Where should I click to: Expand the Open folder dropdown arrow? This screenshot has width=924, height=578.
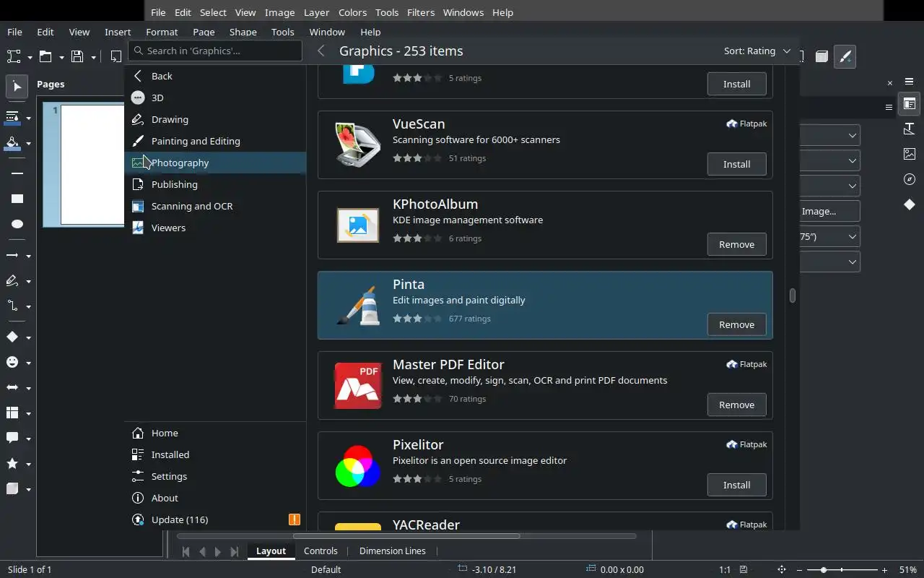pyautogui.click(x=61, y=57)
